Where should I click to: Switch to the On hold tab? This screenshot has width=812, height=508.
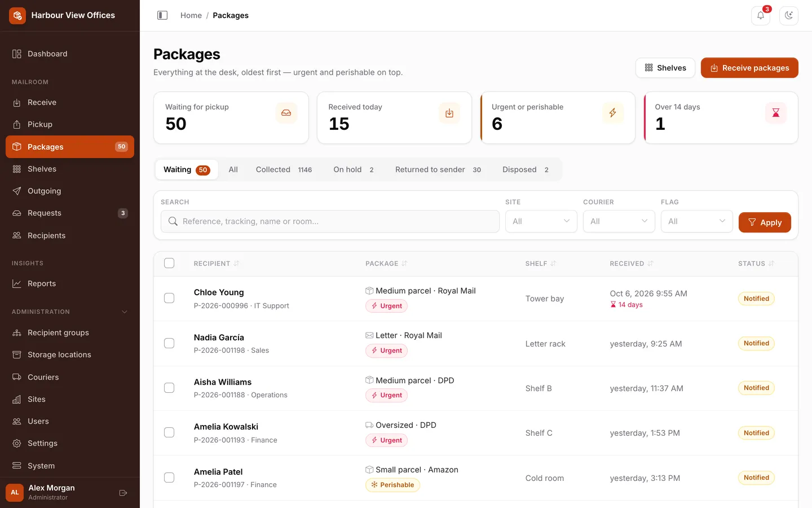(354, 169)
